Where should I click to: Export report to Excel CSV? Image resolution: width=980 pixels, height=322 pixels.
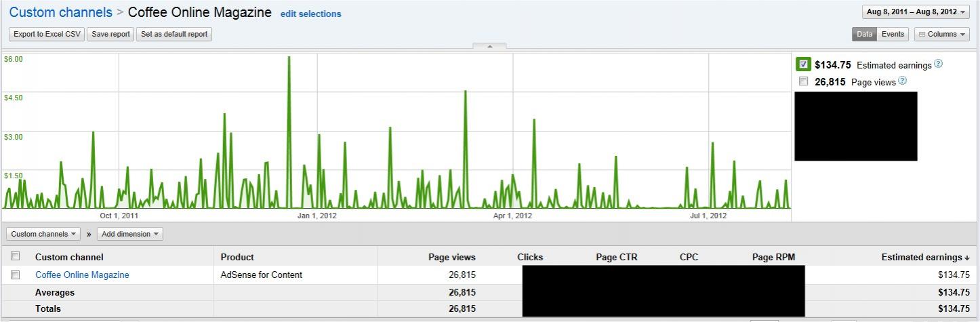[47, 34]
